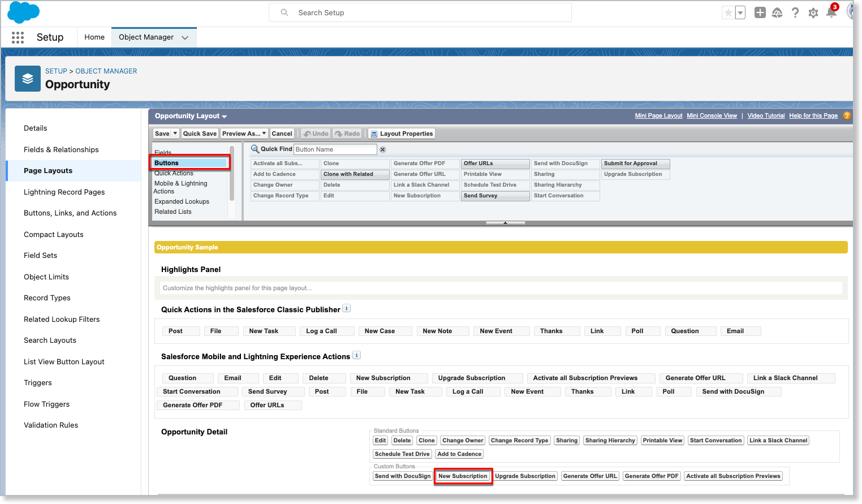862x504 pixels.
Task: Click the Quick Save button
Action: pos(200,133)
